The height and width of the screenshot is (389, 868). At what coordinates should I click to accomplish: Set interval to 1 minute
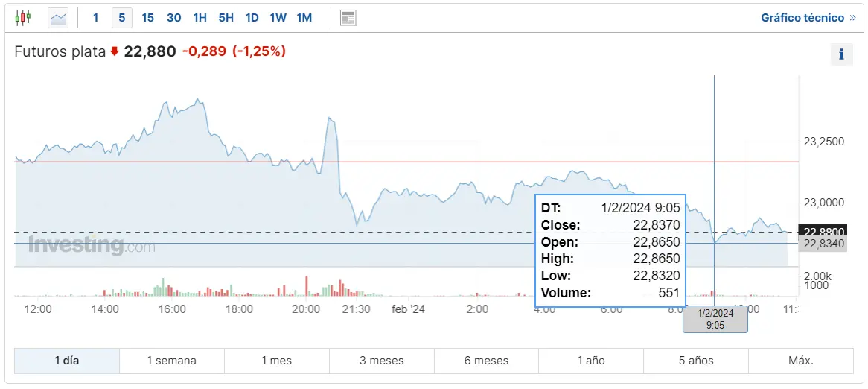95,17
